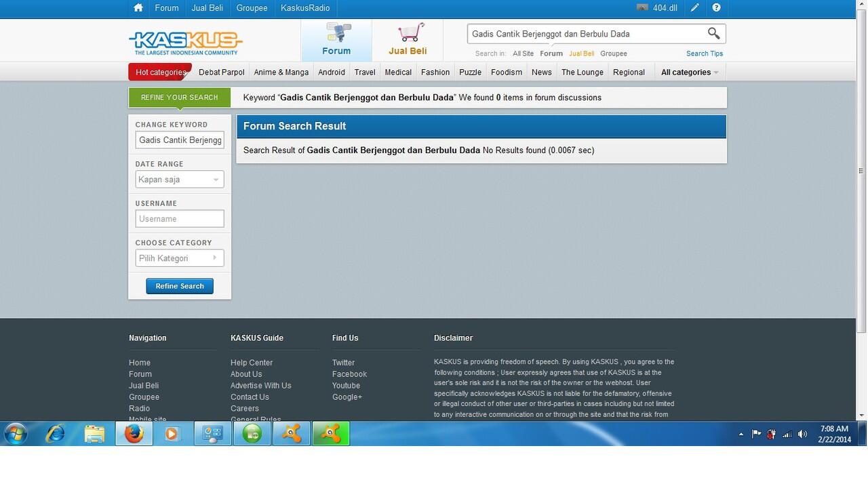Expand the Pilih Kategori dropdown

coord(180,258)
